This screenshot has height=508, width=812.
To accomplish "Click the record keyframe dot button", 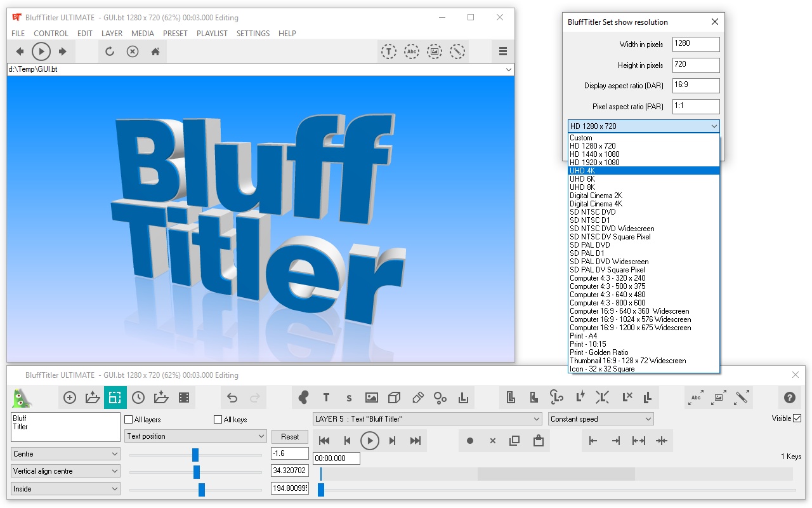I will (470, 441).
